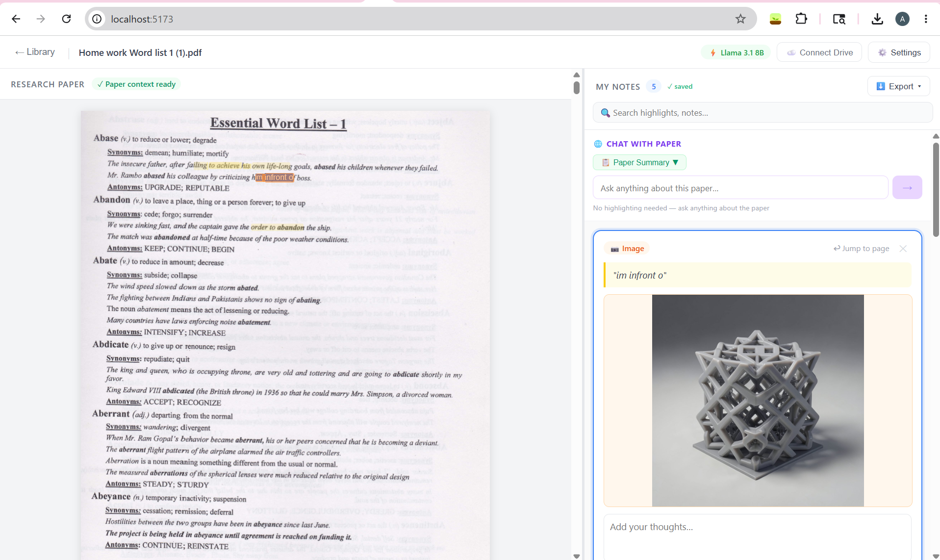Click the 'Paper context ready' status
The height and width of the screenshot is (560, 940).
136,84
